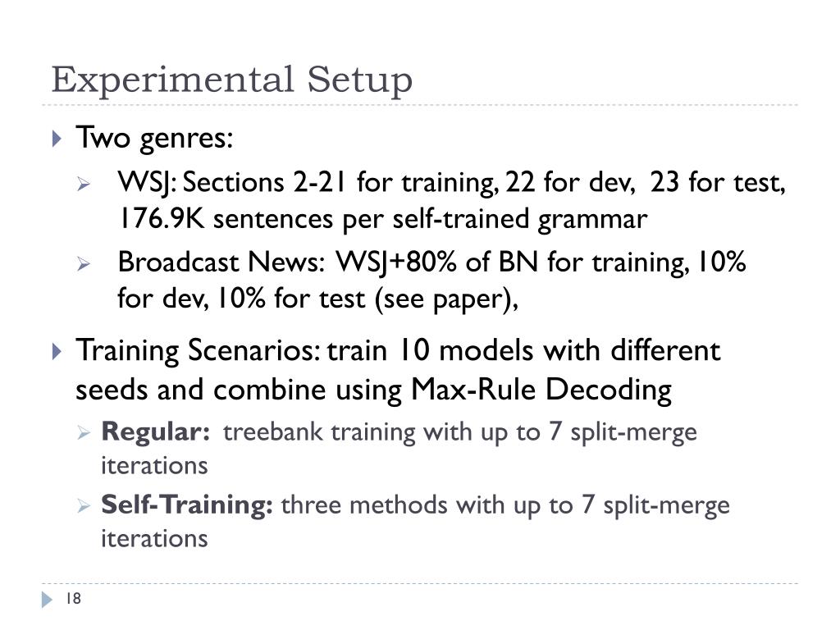
Task: Click the arrow bullet before Regular
Action: pos(84,431)
